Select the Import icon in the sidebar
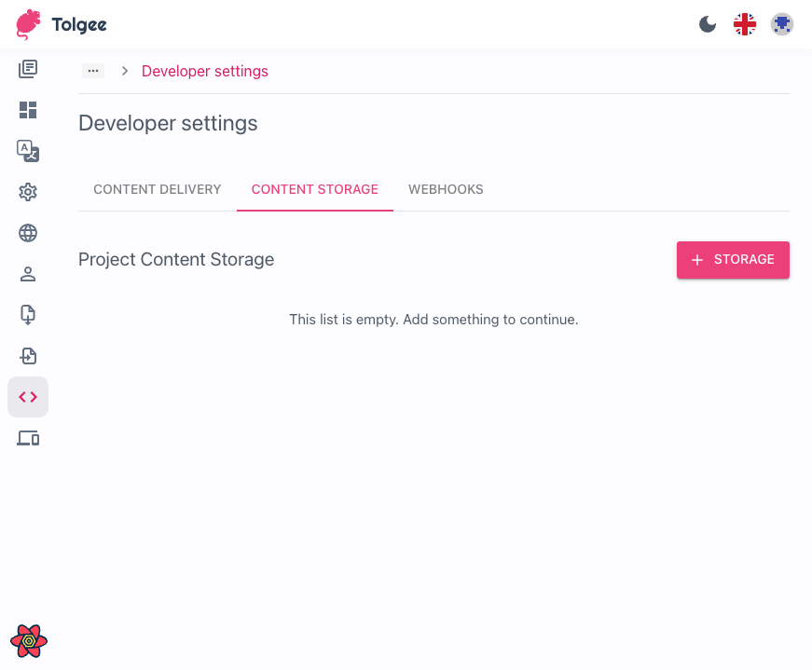 [x=28, y=356]
